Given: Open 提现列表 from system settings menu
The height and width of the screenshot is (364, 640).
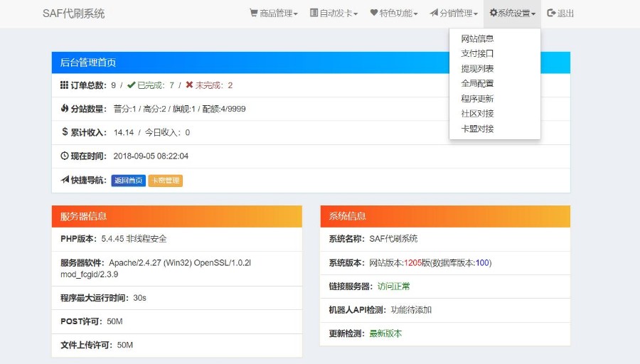Looking at the screenshot, I should coord(477,68).
